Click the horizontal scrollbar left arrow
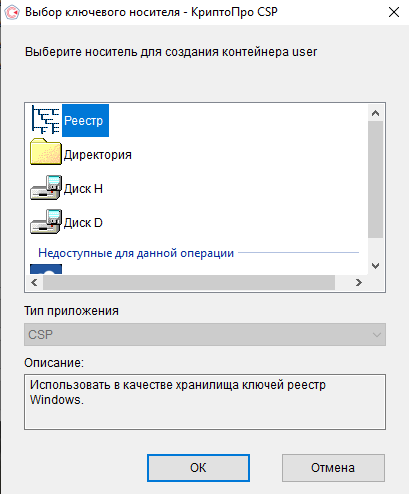Viewport: 409px width, 494px height. point(34,283)
